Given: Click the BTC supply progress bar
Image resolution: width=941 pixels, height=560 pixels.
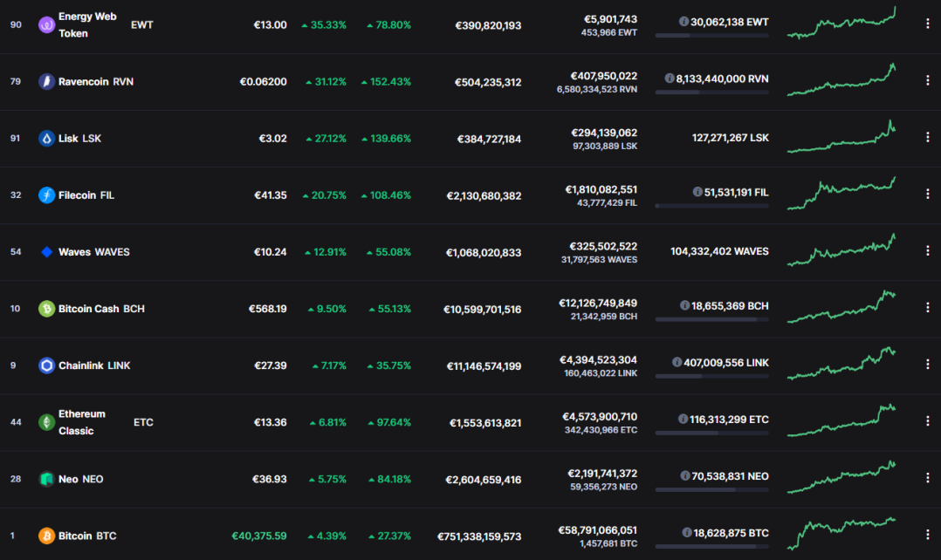Looking at the screenshot, I should (711, 546).
